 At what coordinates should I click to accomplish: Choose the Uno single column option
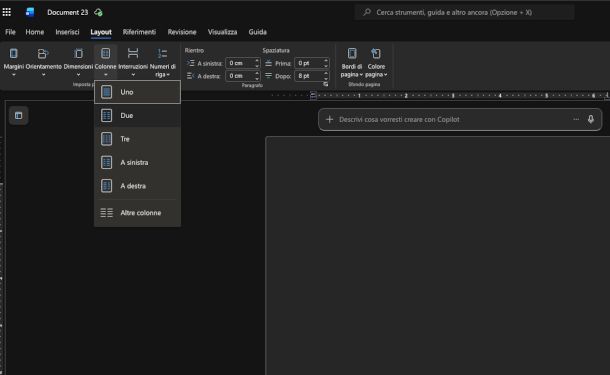pos(137,92)
